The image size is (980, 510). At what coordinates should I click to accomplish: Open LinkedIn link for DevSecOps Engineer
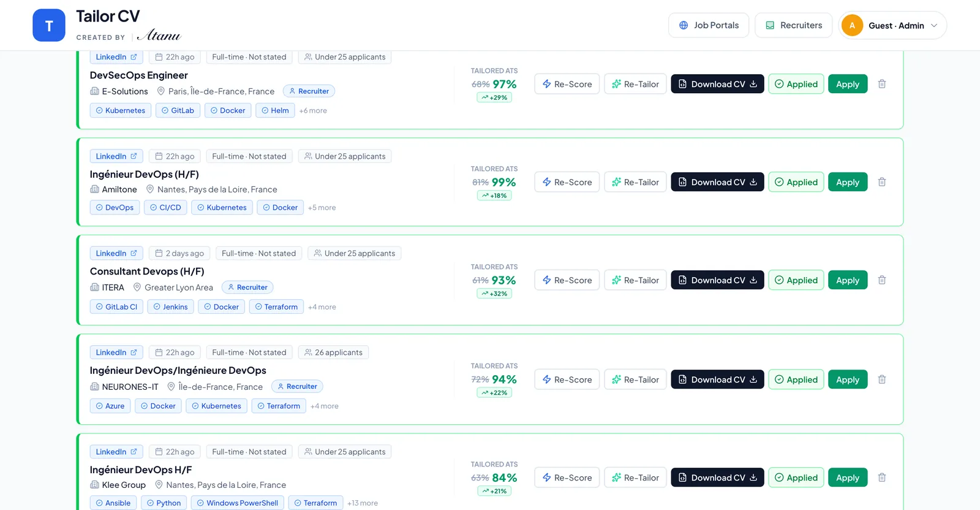click(x=116, y=57)
